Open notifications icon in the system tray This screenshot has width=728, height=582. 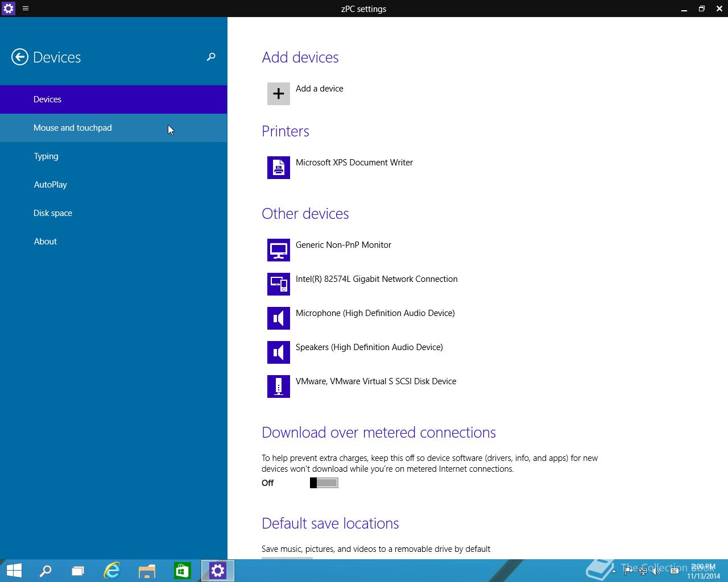point(675,571)
